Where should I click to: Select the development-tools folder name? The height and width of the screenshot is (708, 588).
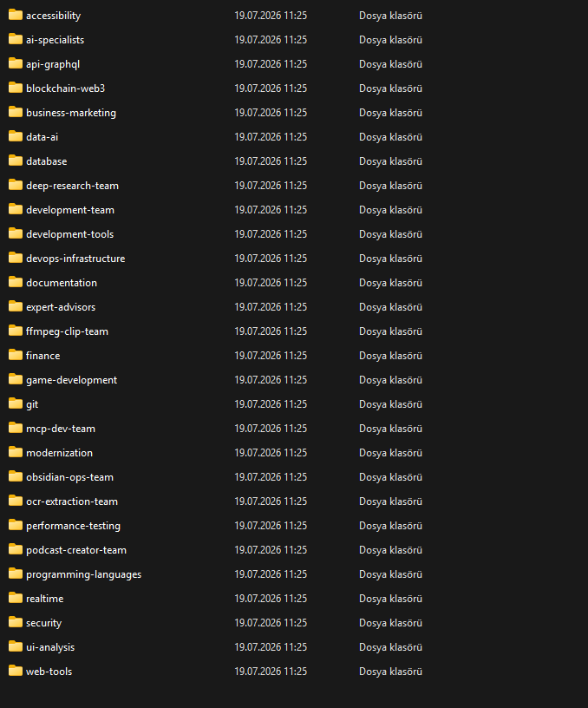[70, 234]
